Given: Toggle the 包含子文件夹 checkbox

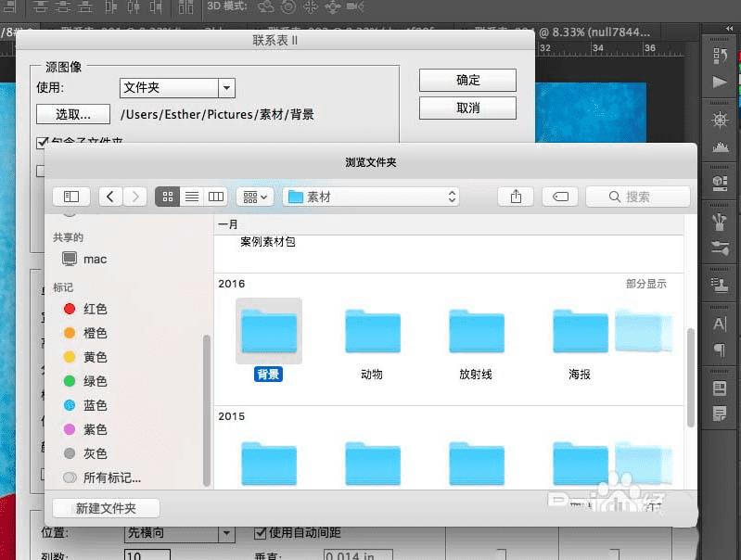Looking at the screenshot, I should pyautogui.click(x=43, y=142).
